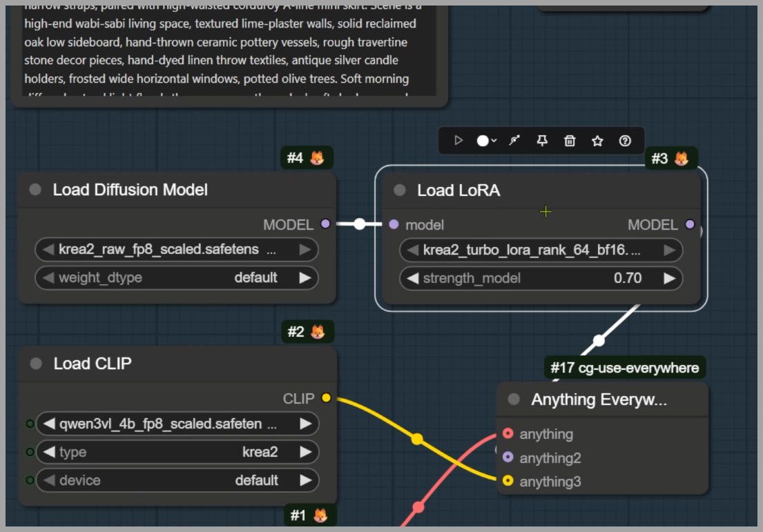Click the #3 node ID badge

click(670, 158)
